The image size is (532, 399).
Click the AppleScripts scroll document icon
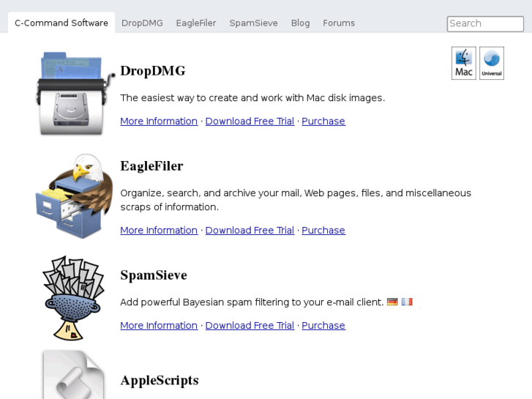[73, 375]
